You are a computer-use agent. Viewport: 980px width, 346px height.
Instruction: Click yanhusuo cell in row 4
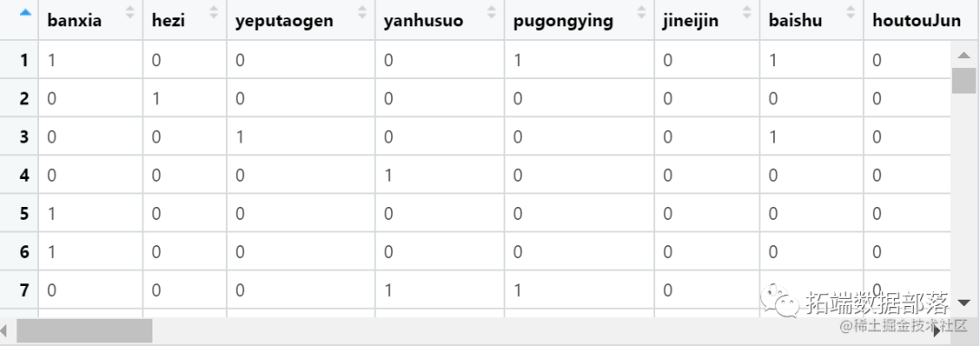(439, 175)
